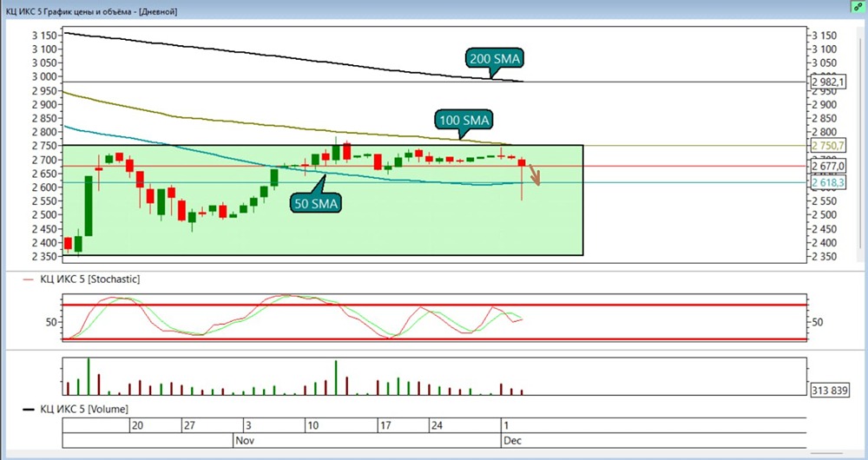Click the right '2 500' price axis label
Screen dimensions: 868x460
click(825, 214)
